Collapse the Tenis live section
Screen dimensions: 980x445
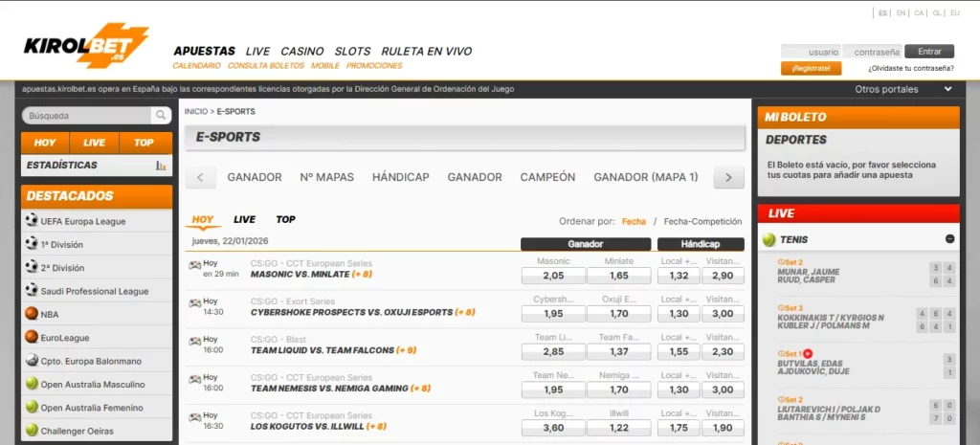(950, 238)
